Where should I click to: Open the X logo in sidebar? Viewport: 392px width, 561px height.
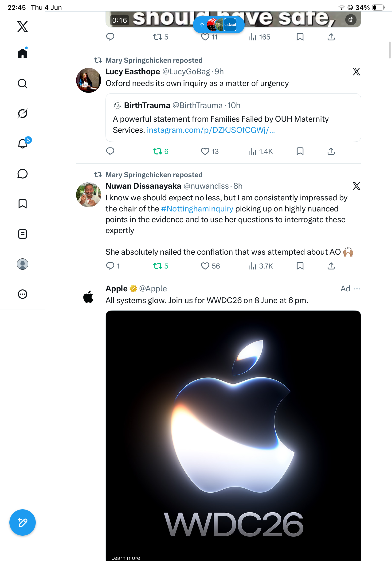(23, 27)
